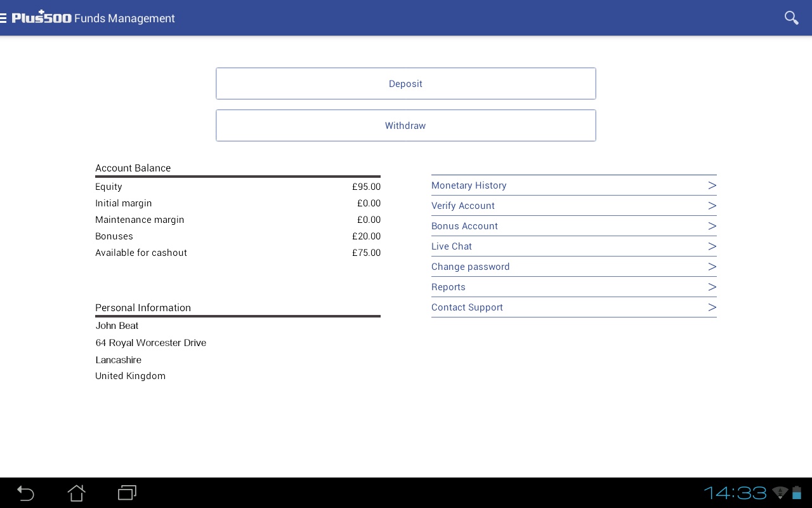
Task: Open Reports
Action: [x=574, y=287]
